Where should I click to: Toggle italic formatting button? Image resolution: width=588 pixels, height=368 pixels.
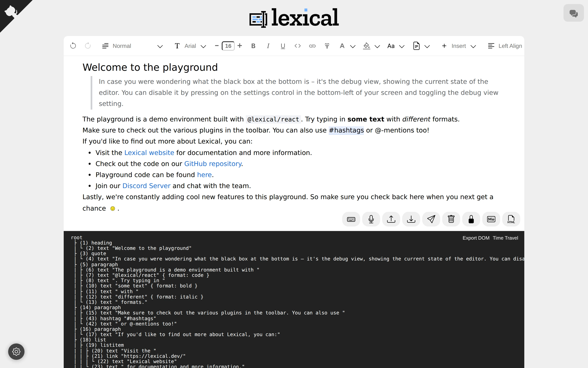(x=268, y=46)
